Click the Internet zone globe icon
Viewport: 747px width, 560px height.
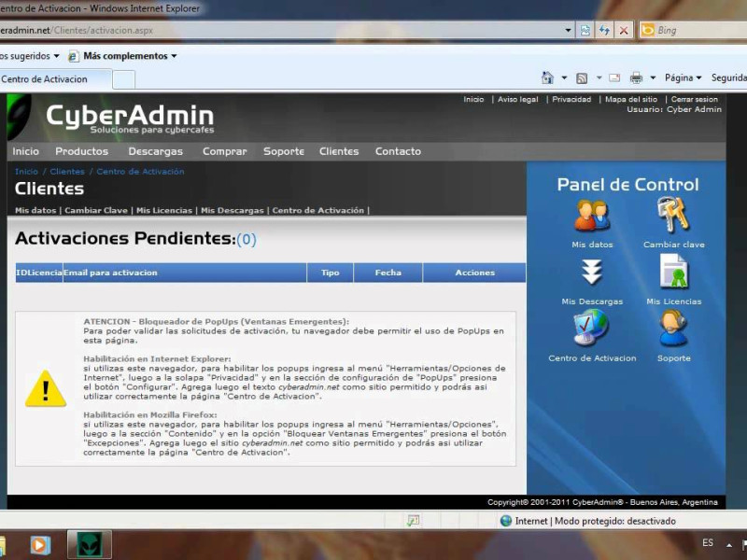[506, 521]
